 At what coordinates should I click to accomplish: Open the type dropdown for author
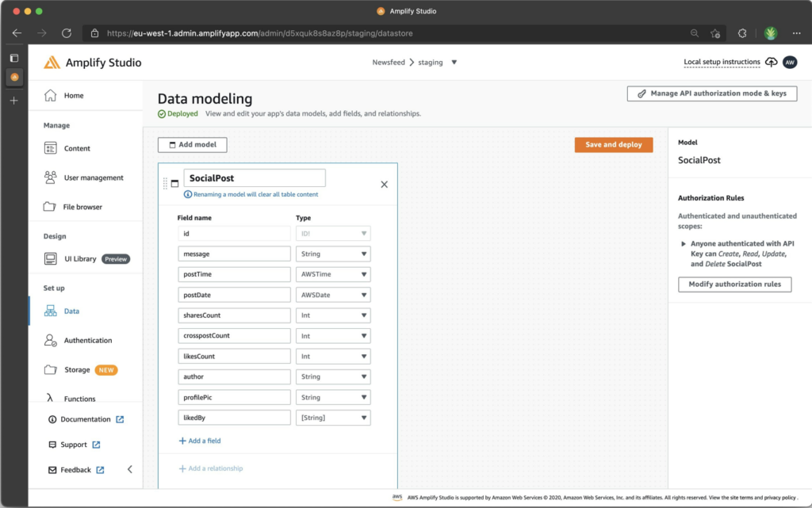click(333, 376)
